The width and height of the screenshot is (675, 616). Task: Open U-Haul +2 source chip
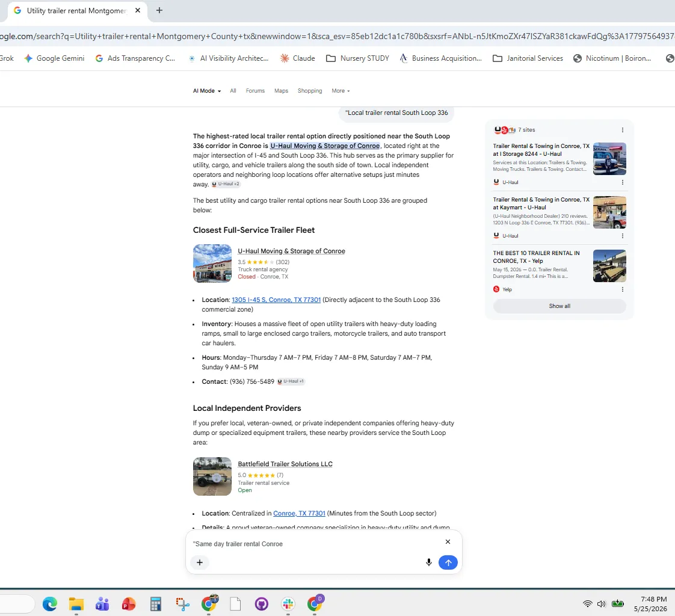[226, 184]
